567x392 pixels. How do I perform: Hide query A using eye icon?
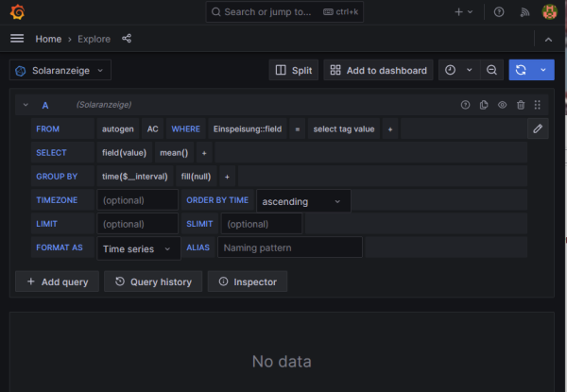[x=502, y=105]
